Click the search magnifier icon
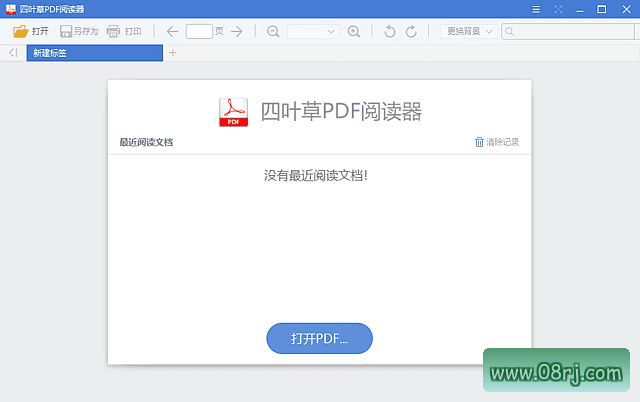 509,31
